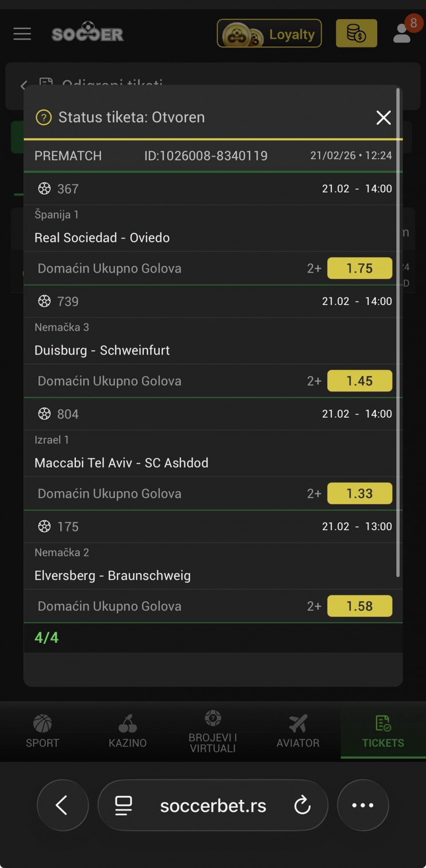Reload the soccerbet.rs page
Screen dimensions: 426x868
coord(303,805)
